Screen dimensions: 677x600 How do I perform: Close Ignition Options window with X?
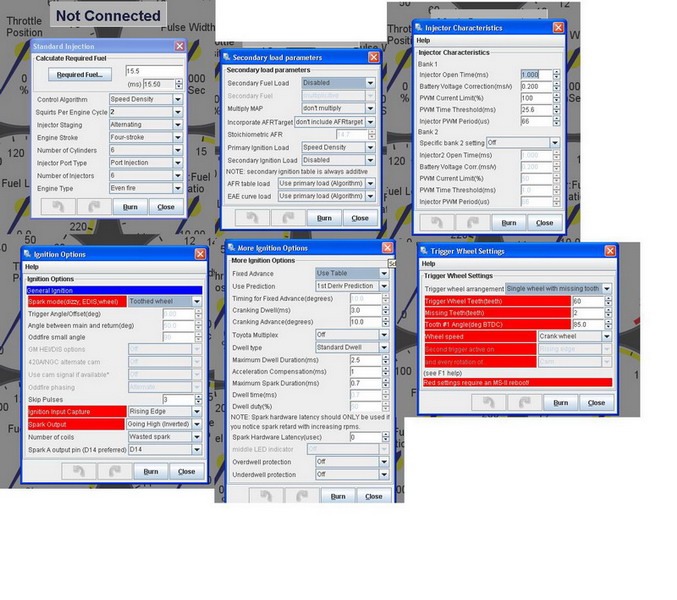(200, 254)
